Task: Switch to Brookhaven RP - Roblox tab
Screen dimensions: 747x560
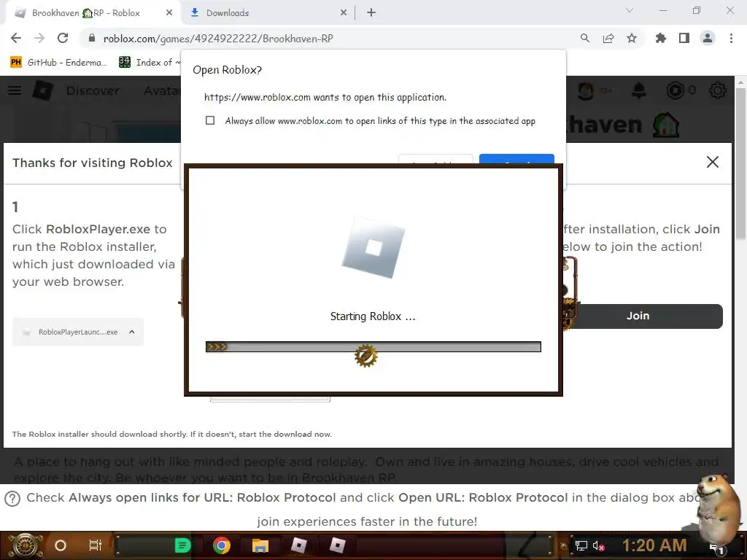Action: tap(93, 12)
